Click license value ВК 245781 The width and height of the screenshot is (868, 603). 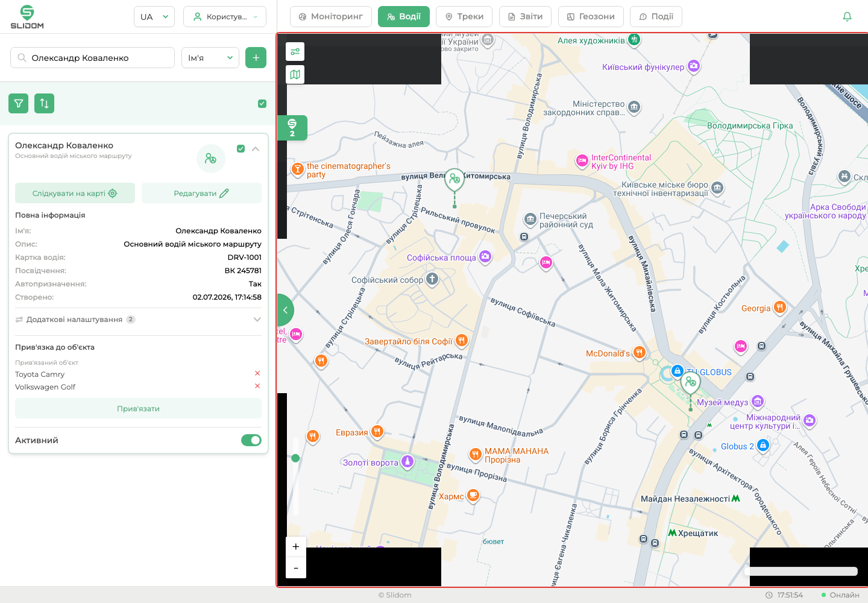(x=243, y=271)
